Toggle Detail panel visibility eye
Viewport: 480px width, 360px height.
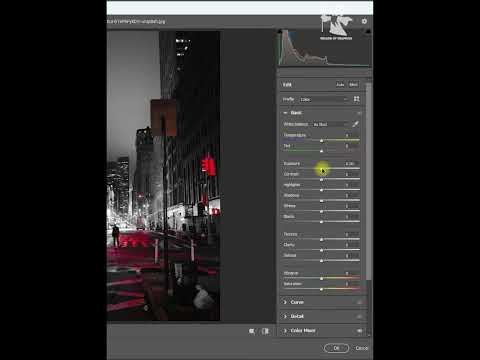[x=359, y=316]
